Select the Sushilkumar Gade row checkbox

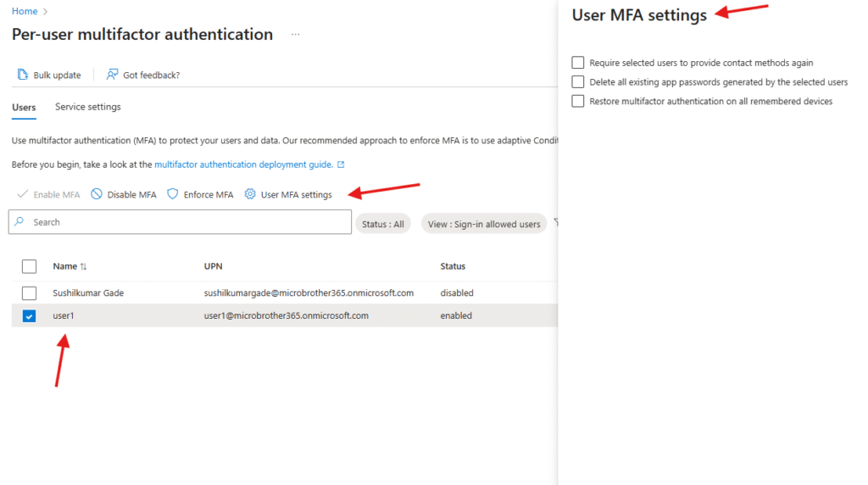pos(30,293)
